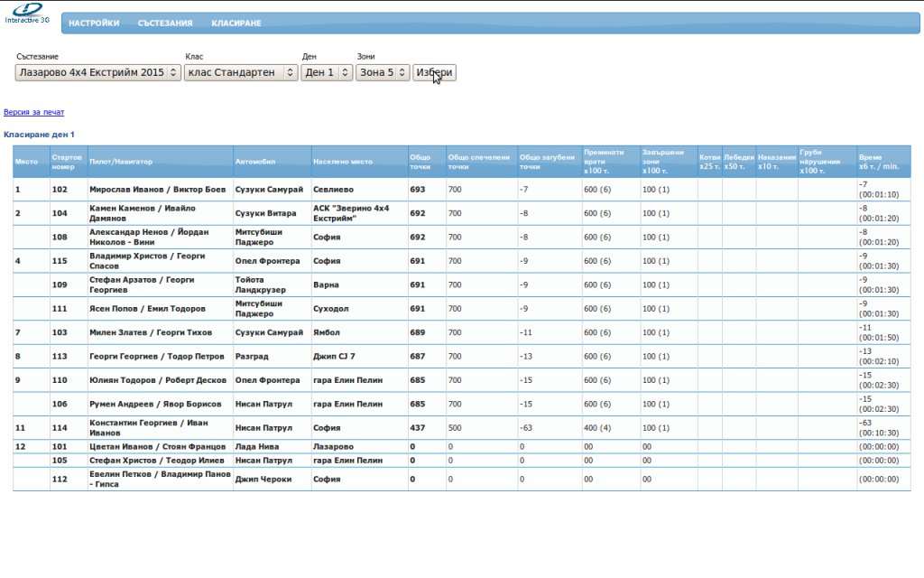Click the Автомобил column header

(253, 162)
